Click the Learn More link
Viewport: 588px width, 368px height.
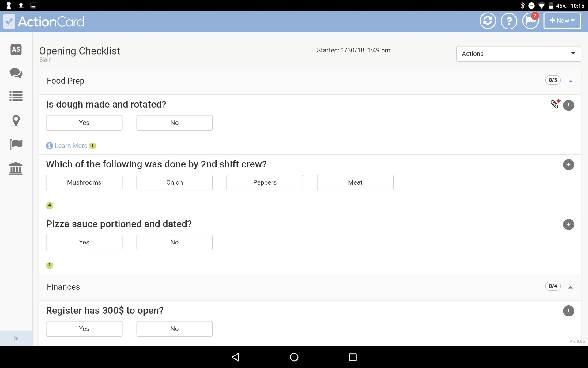pyautogui.click(x=71, y=145)
